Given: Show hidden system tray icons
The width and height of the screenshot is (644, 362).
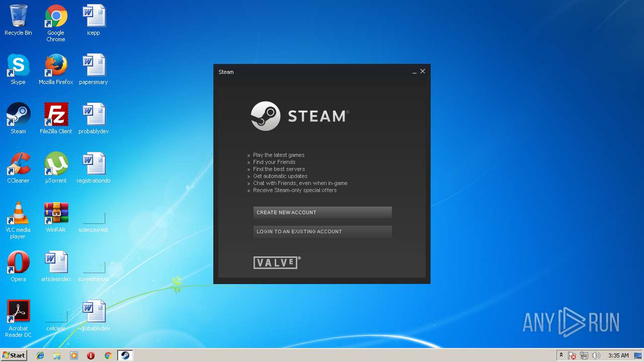Looking at the screenshot, I should [x=561, y=355].
